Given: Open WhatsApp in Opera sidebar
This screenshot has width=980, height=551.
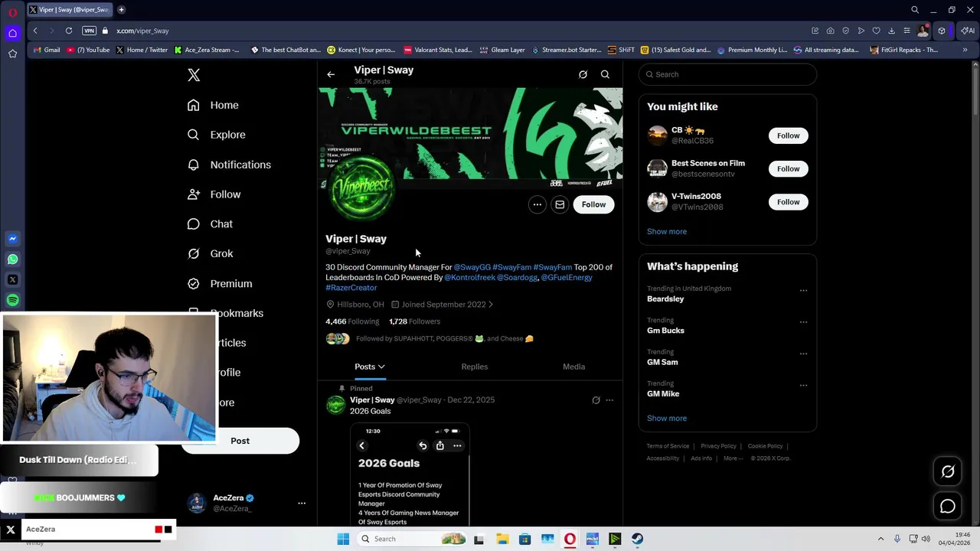Looking at the screenshot, I should (12, 259).
